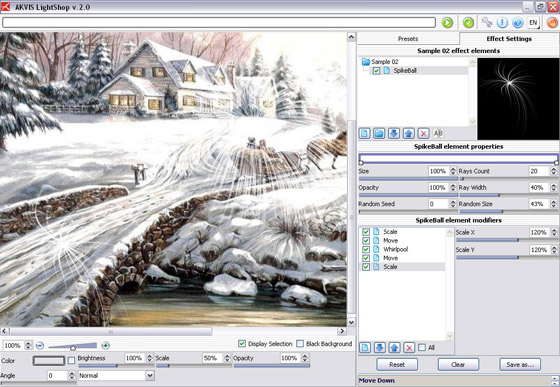
Task: Move modifier down arrow icon
Action: pyautogui.click(x=380, y=347)
